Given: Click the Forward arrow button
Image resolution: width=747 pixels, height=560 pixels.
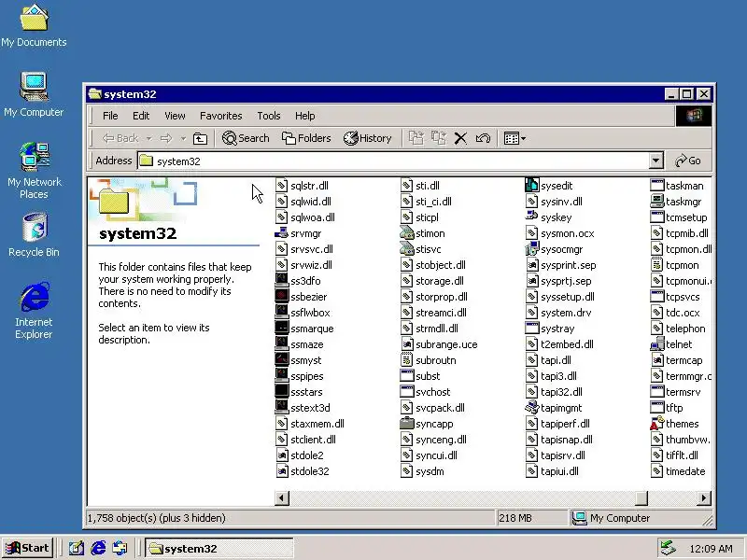Looking at the screenshot, I should (x=166, y=138).
